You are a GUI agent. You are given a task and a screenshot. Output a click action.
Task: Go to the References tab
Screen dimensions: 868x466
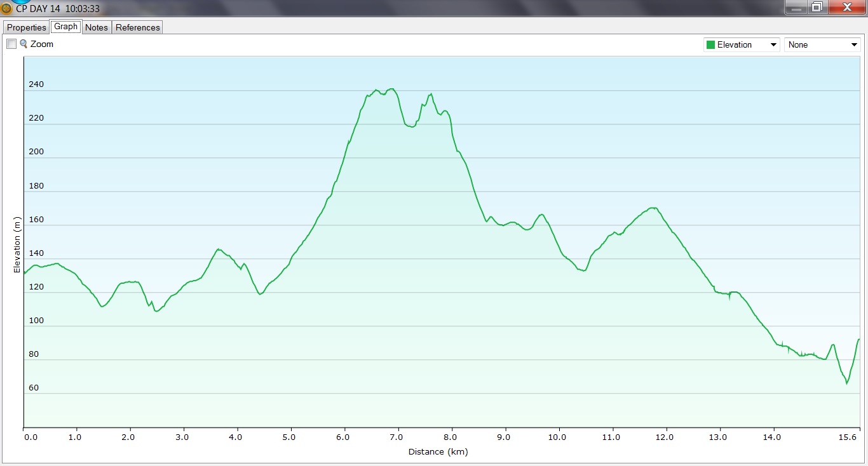tap(138, 27)
